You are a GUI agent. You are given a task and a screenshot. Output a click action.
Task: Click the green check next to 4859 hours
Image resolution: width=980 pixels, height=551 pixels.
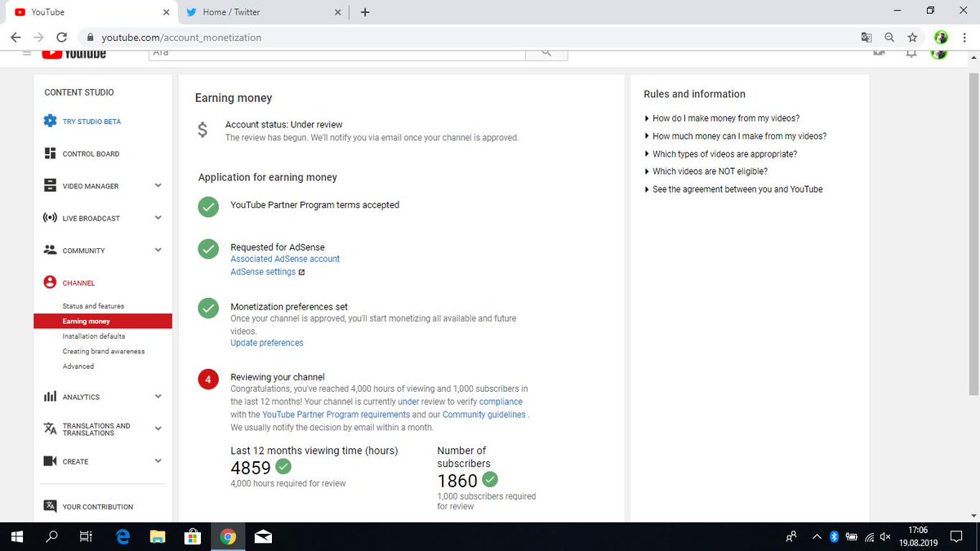283,467
